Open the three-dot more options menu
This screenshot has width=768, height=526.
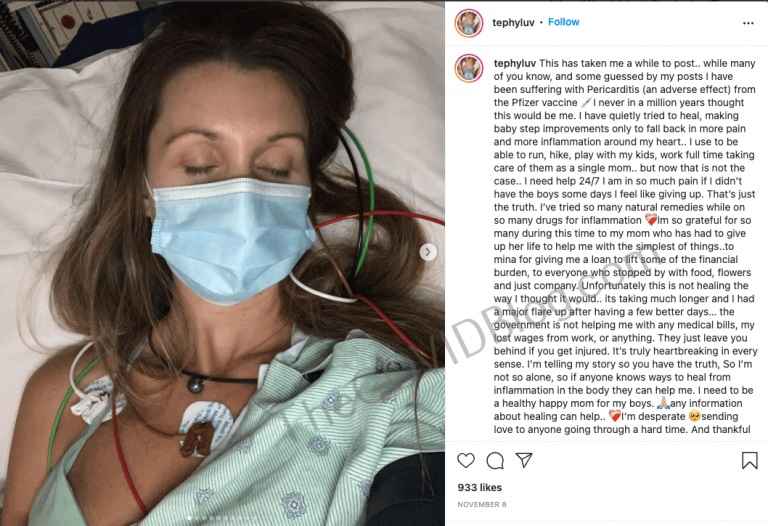coord(748,23)
